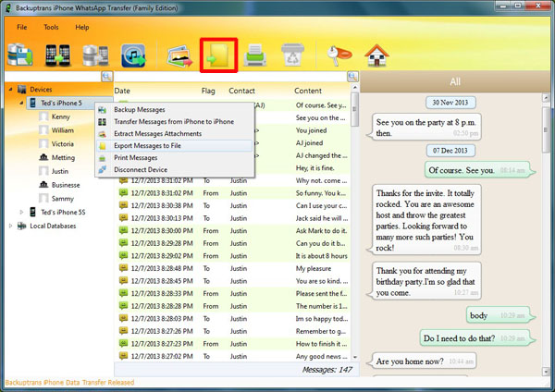555x392 pixels.
Task: Click the Extract Attachments photo icon
Action: (179, 55)
